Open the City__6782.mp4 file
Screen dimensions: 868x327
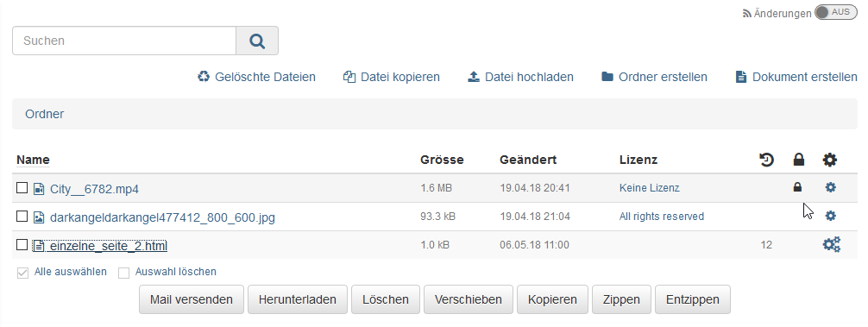point(94,189)
